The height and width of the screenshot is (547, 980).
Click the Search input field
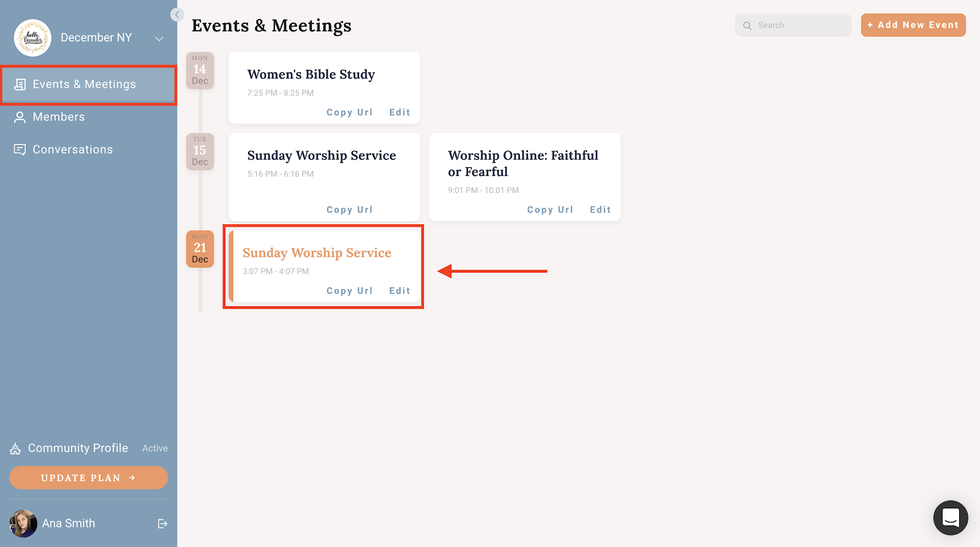click(x=793, y=25)
